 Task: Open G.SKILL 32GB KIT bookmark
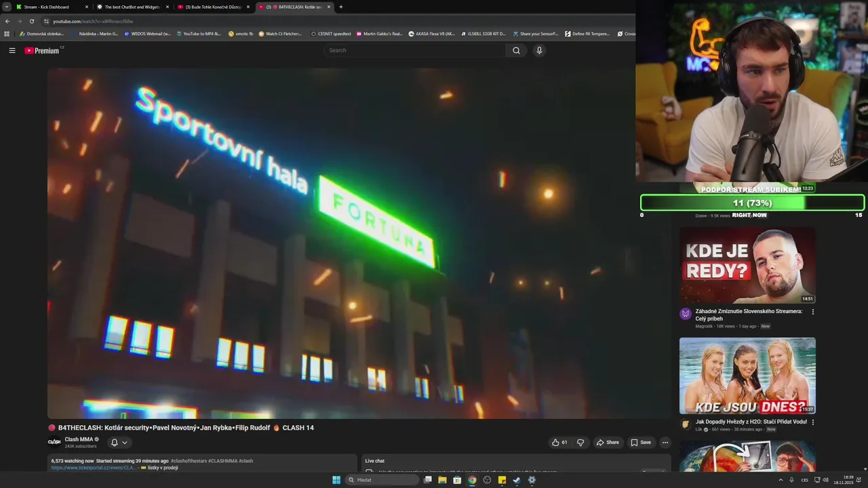coord(484,33)
